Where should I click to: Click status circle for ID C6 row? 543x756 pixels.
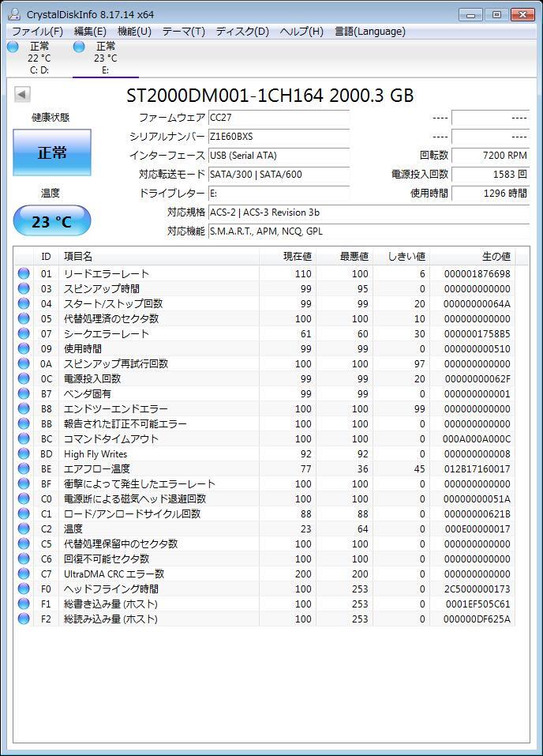(24, 559)
